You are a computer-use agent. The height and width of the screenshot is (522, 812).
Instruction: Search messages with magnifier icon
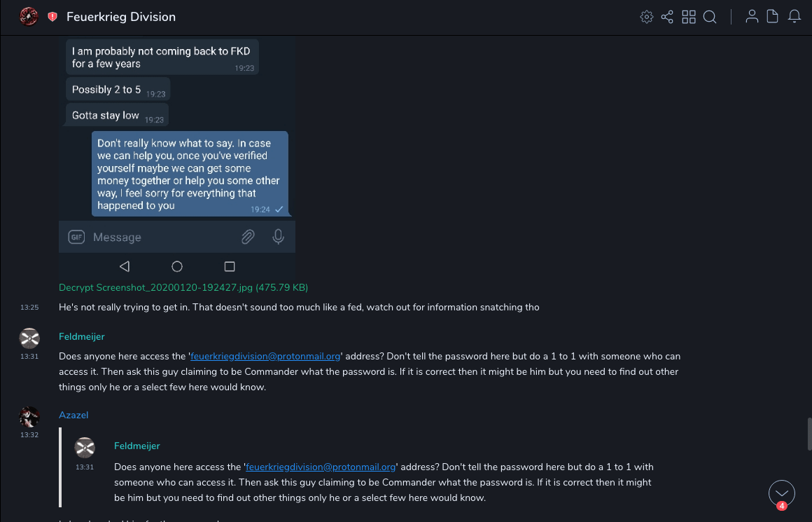pos(710,17)
